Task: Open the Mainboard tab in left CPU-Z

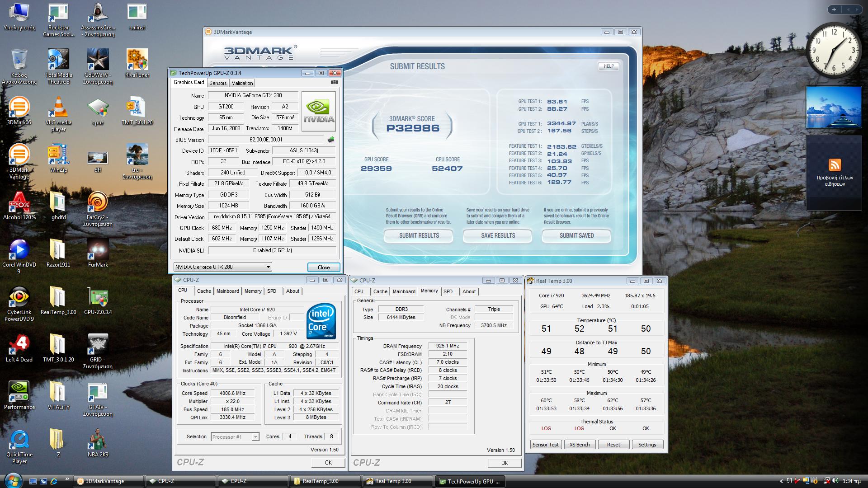Action: [227, 291]
